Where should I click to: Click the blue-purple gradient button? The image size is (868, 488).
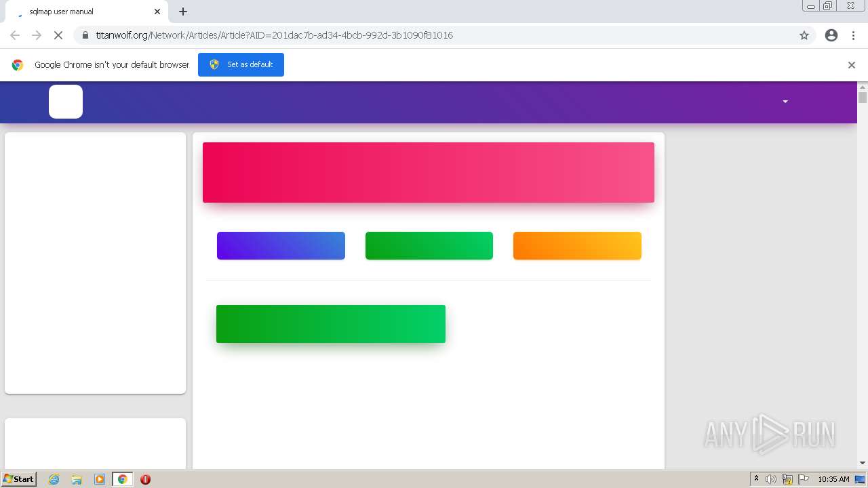281,245
